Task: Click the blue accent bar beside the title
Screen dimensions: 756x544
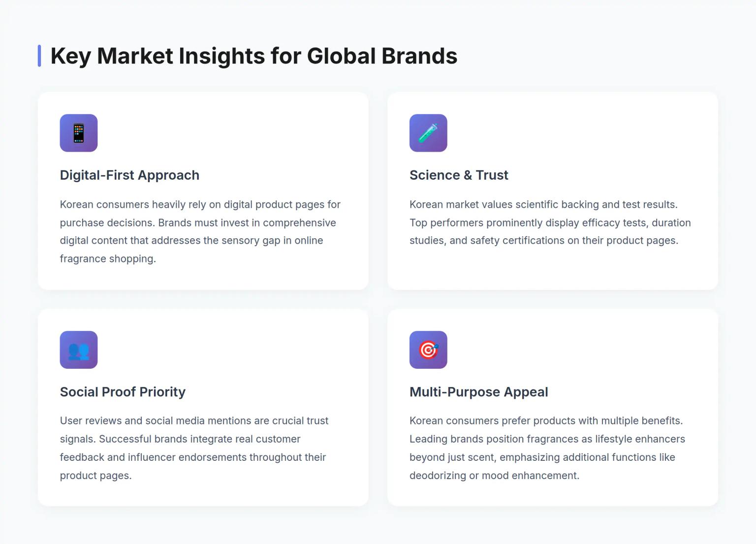Action: [39, 56]
